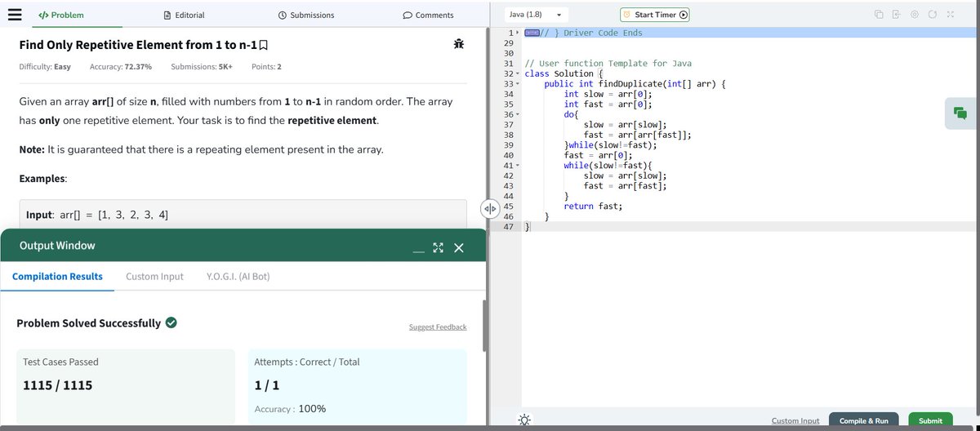Click the keyboard icon on the Driver Code line
Screen dimensions: 980x431
point(532,33)
